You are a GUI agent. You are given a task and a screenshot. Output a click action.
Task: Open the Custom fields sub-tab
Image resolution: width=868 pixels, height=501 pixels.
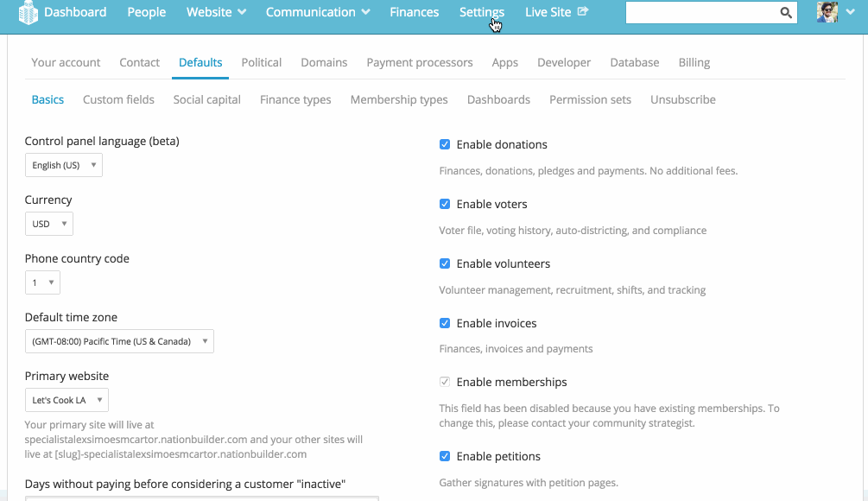pyautogui.click(x=118, y=99)
